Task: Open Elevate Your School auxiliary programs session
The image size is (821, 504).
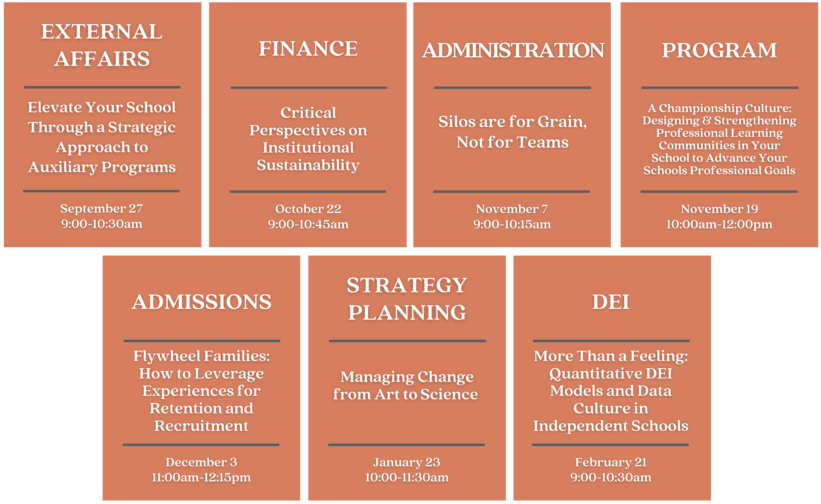Action: (x=102, y=137)
